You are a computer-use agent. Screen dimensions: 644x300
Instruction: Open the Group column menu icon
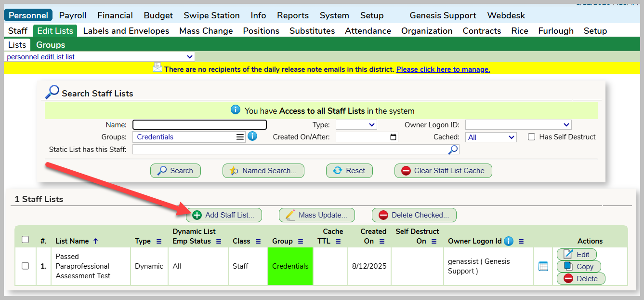click(301, 241)
